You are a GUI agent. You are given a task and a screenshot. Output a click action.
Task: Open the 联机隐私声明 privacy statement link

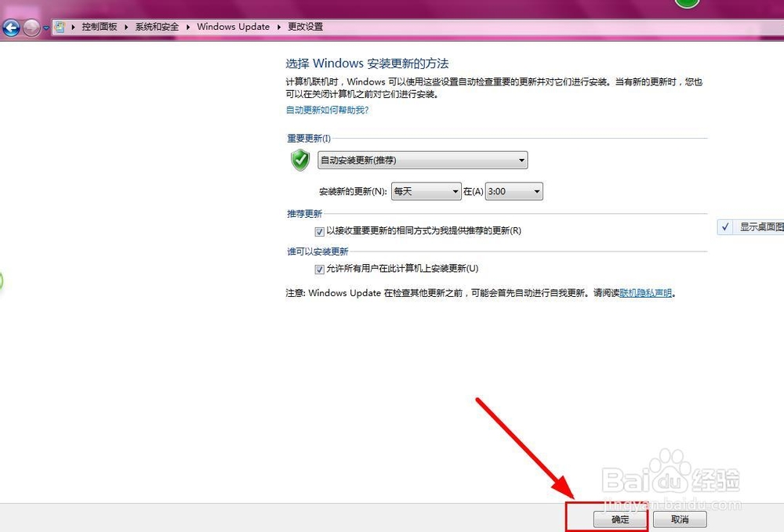point(644,292)
